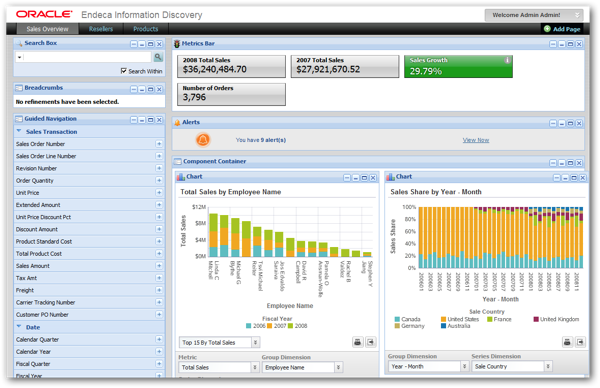Open the Products tab
Screen dimensions: 600x388
[x=145, y=29]
